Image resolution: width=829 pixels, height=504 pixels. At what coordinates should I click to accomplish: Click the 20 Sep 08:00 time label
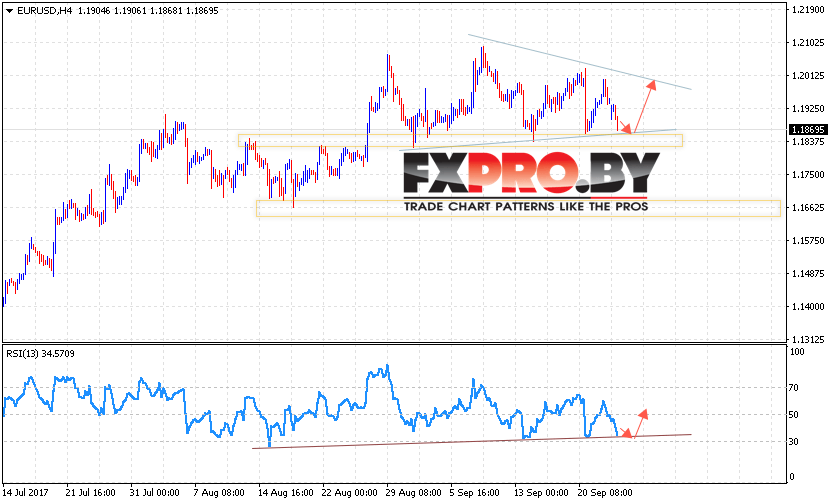pyautogui.click(x=605, y=492)
